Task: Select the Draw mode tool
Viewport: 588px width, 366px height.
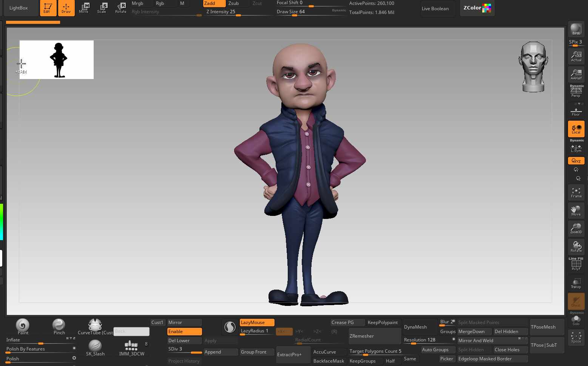Action: pyautogui.click(x=66, y=8)
